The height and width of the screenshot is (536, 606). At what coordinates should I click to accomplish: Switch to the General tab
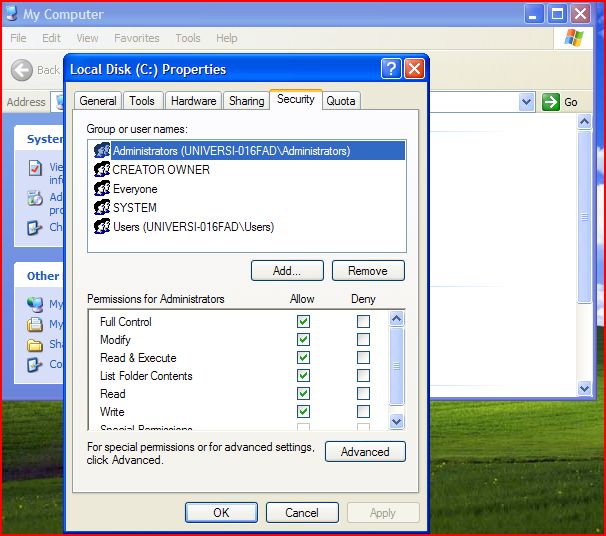(x=98, y=101)
